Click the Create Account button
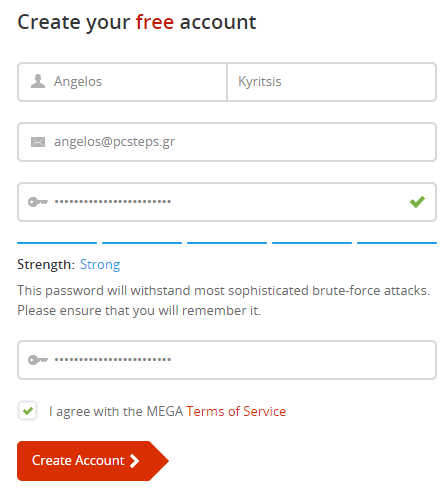Viewport: 447px width, 488px height. pyautogui.click(x=93, y=461)
